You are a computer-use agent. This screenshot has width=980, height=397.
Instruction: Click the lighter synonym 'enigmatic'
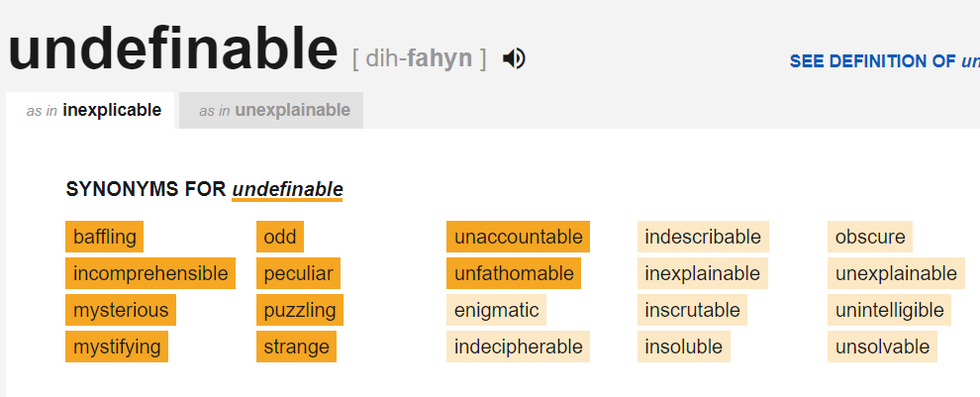(496, 310)
